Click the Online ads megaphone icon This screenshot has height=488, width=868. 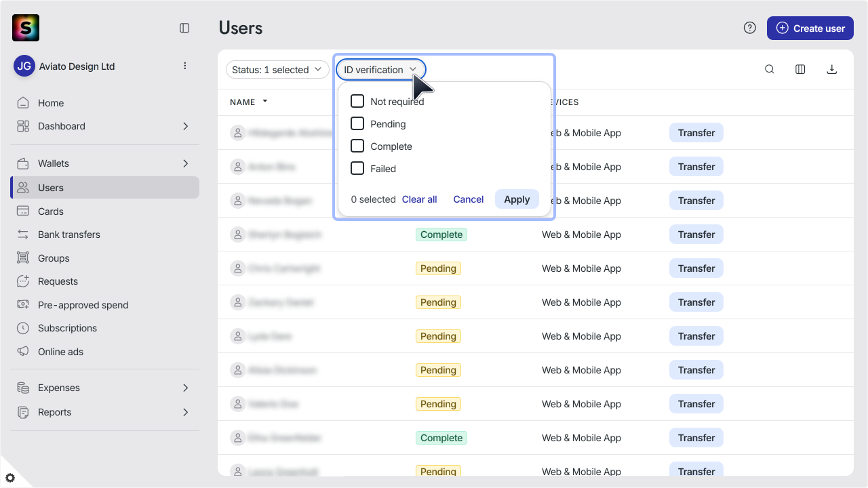(x=23, y=352)
